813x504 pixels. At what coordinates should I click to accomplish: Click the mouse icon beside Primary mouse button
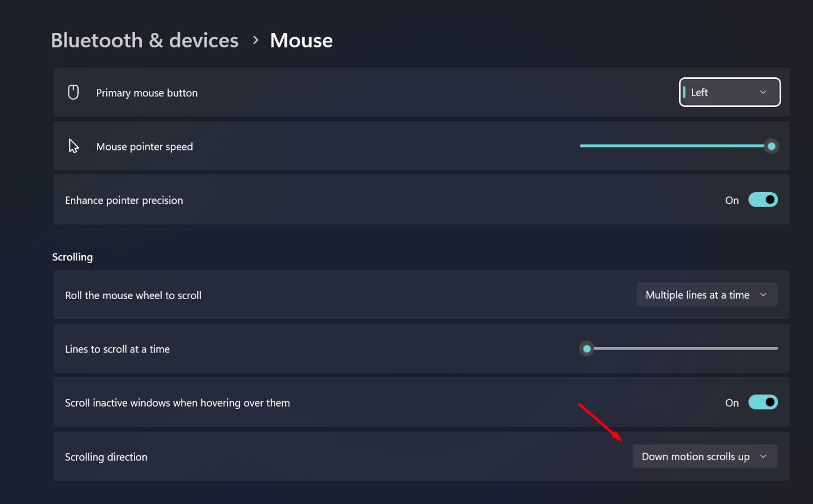74,93
